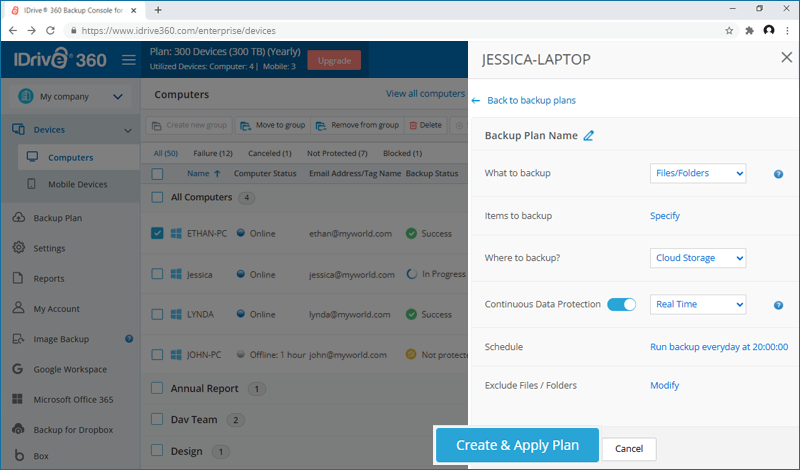Open the browser profile avatar icon
This screenshot has width=800, height=470.
(769, 31)
